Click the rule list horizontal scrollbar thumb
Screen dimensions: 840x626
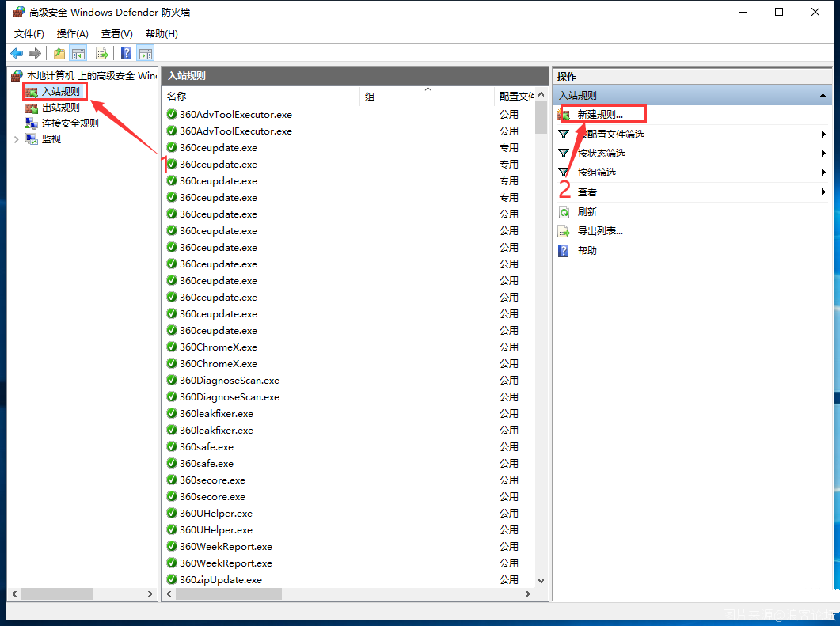click(229, 594)
